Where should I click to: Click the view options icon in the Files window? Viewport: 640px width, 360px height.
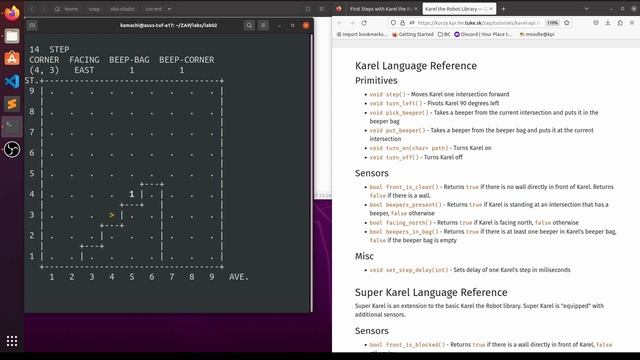[x=322, y=9]
